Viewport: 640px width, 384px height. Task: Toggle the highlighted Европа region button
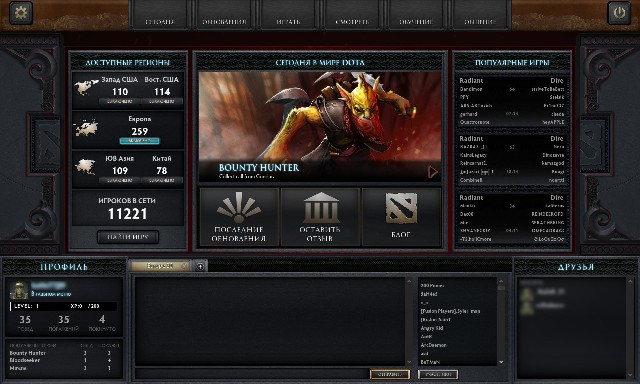click(x=140, y=141)
